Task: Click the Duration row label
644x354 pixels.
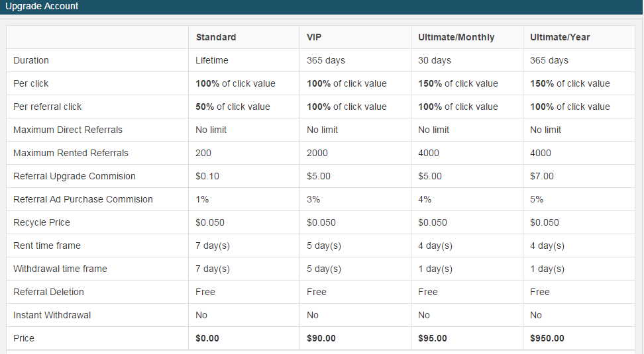Action: pyautogui.click(x=31, y=60)
